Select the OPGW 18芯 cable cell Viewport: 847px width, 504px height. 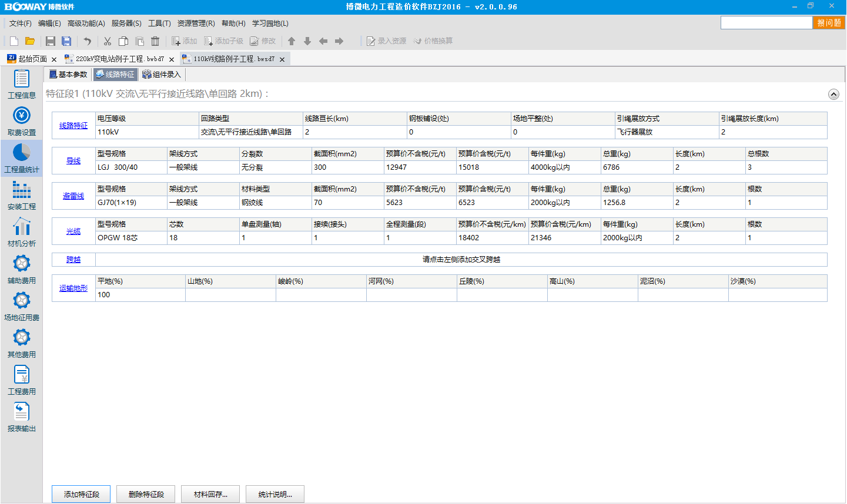coord(131,238)
